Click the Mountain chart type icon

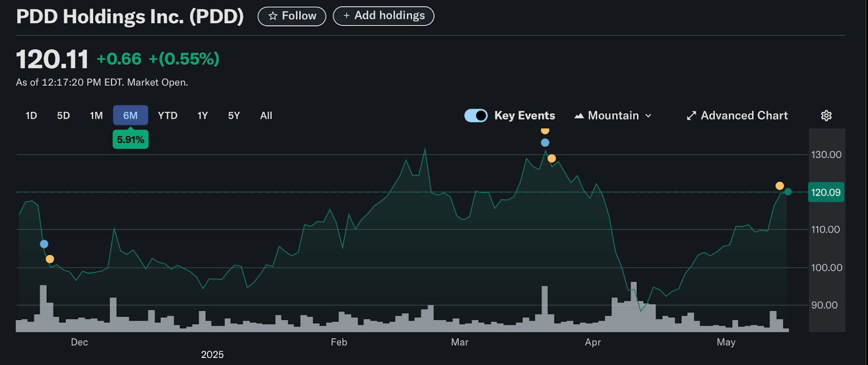(579, 116)
